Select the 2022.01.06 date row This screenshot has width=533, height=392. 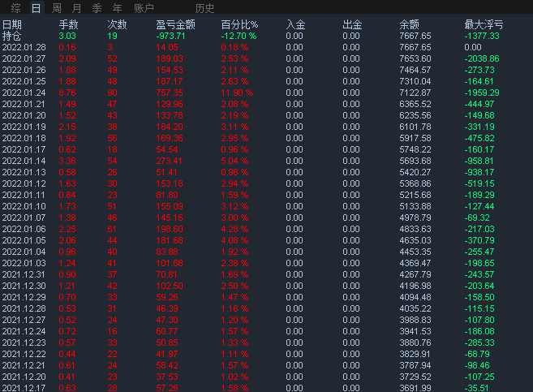pos(24,229)
